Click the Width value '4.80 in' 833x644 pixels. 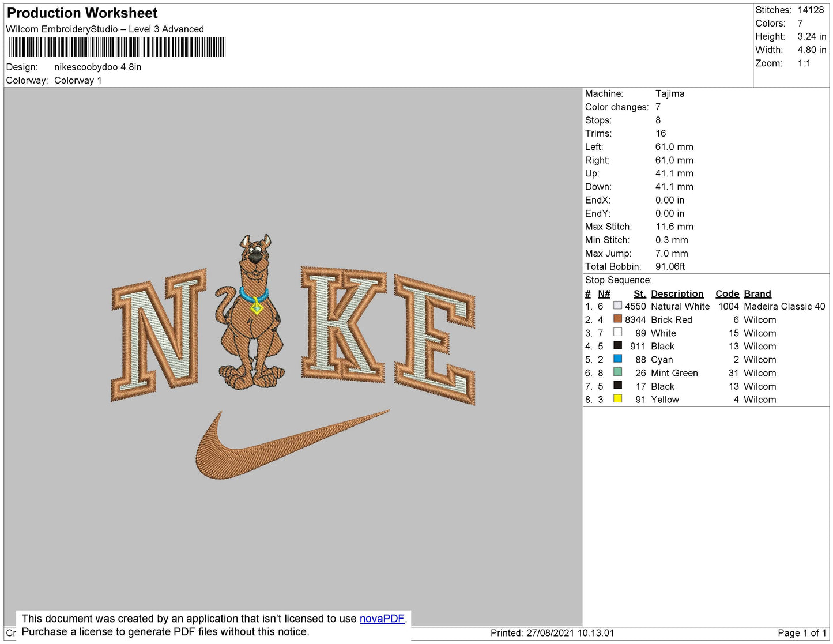[812, 50]
